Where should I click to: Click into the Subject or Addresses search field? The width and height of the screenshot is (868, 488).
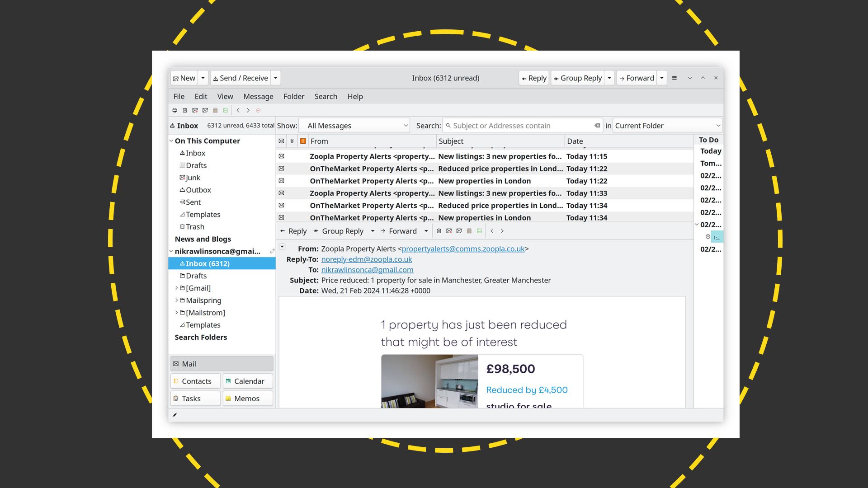[520, 126]
